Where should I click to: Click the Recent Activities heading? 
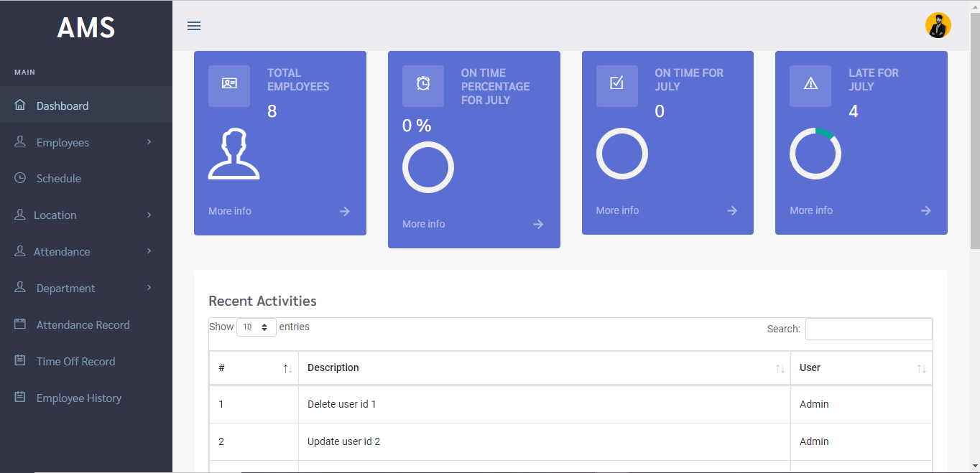click(262, 301)
